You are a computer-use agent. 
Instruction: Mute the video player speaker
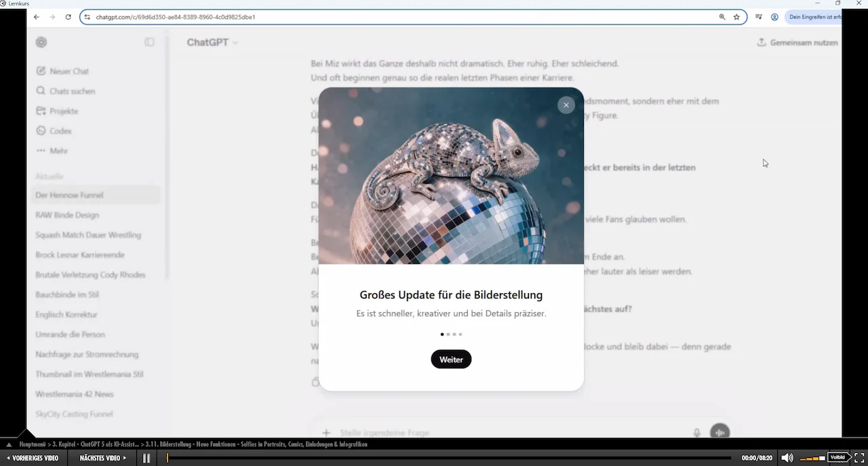[x=787, y=458]
